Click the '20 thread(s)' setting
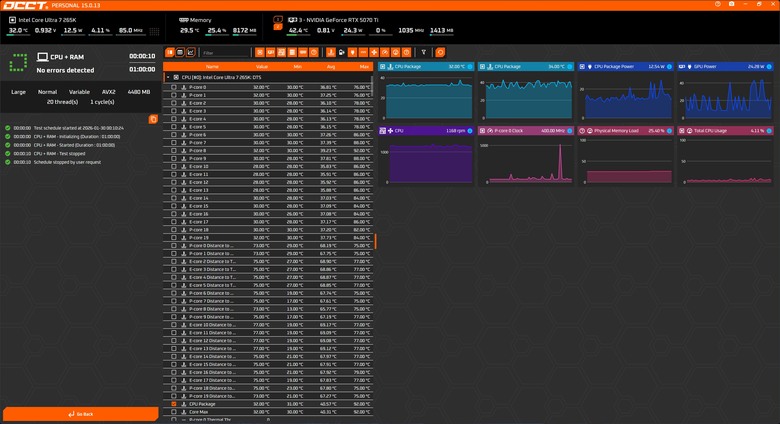Image resolution: width=780 pixels, height=424 pixels. (63, 102)
